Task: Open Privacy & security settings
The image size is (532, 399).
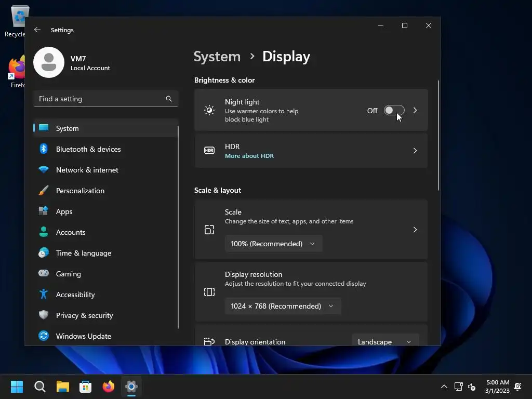Action: point(105,315)
